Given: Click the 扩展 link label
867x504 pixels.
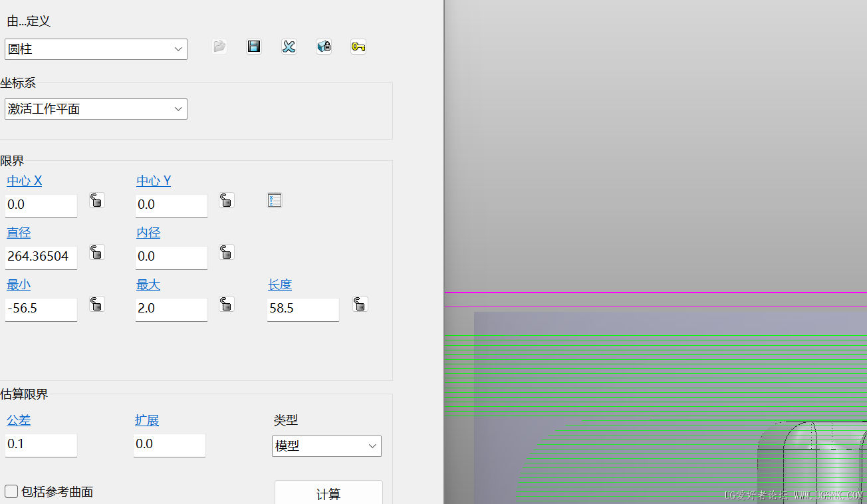Looking at the screenshot, I should (x=147, y=420).
